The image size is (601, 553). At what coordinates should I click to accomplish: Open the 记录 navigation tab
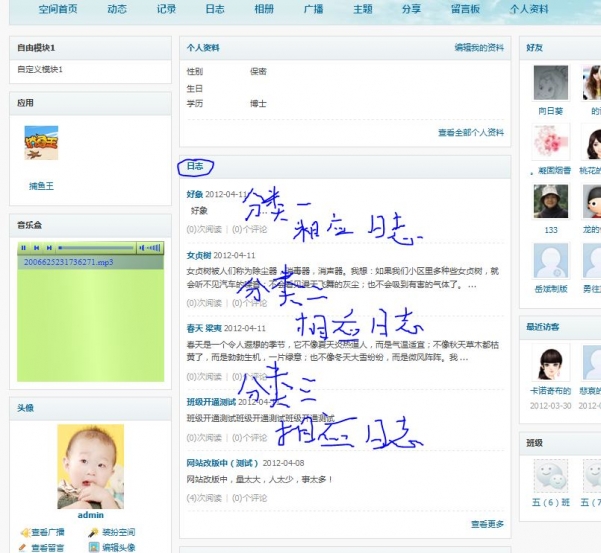(x=166, y=9)
